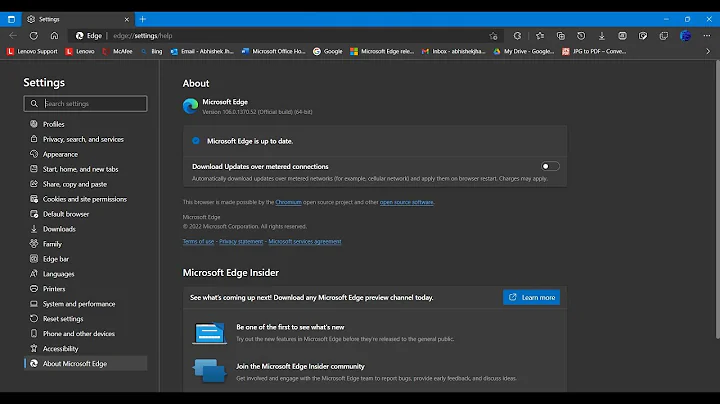Viewport: 720px width, 404px height.
Task: Show more favorites bar items chevron
Action: point(708,51)
